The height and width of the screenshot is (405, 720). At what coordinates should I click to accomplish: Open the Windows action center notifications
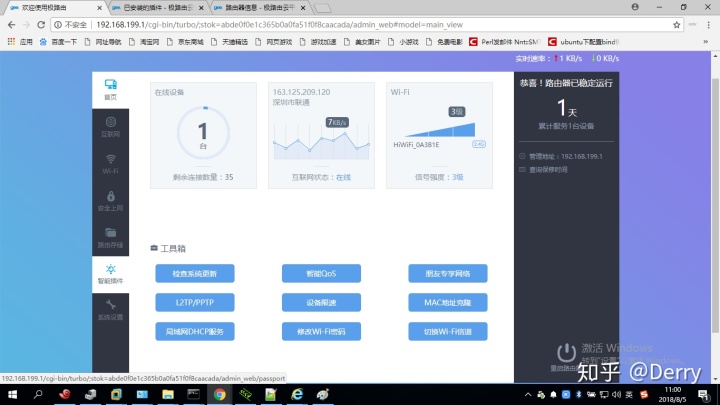click(x=703, y=394)
